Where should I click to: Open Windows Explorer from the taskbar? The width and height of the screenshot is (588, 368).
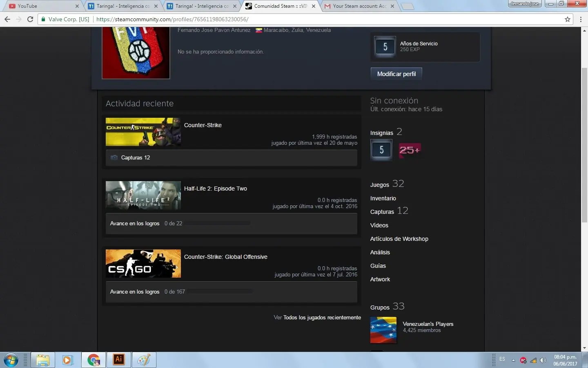click(43, 360)
